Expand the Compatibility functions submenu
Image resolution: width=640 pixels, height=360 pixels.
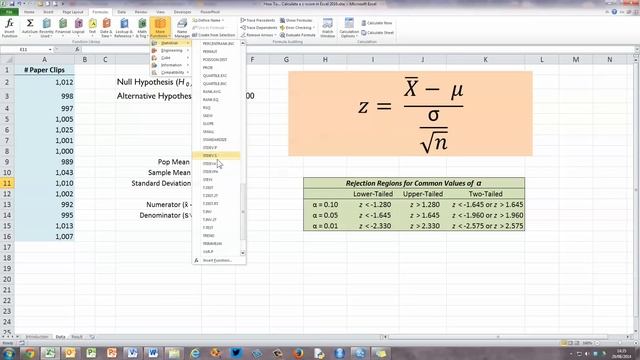(x=170, y=72)
